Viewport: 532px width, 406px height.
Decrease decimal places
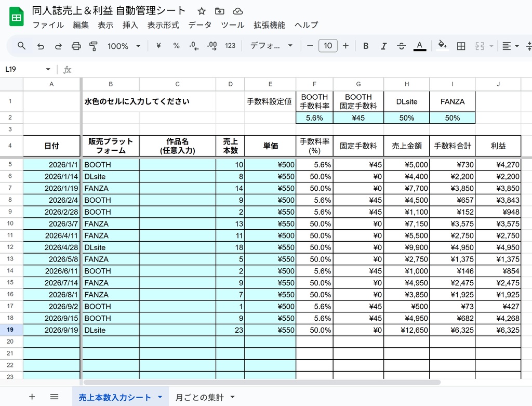193,46
